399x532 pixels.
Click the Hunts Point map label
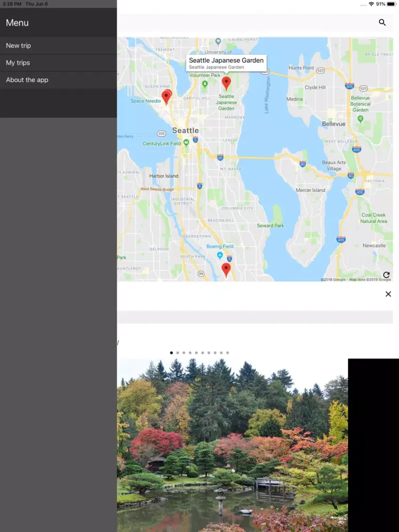coord(301,68)
